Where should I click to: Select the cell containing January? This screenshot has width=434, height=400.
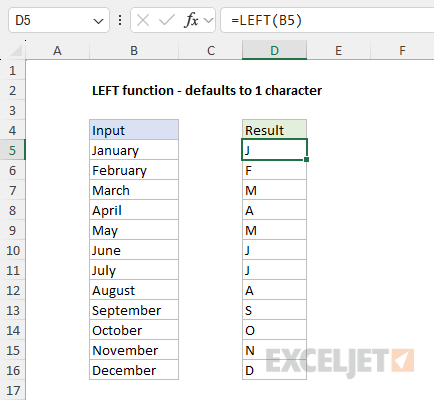point(134,150)
